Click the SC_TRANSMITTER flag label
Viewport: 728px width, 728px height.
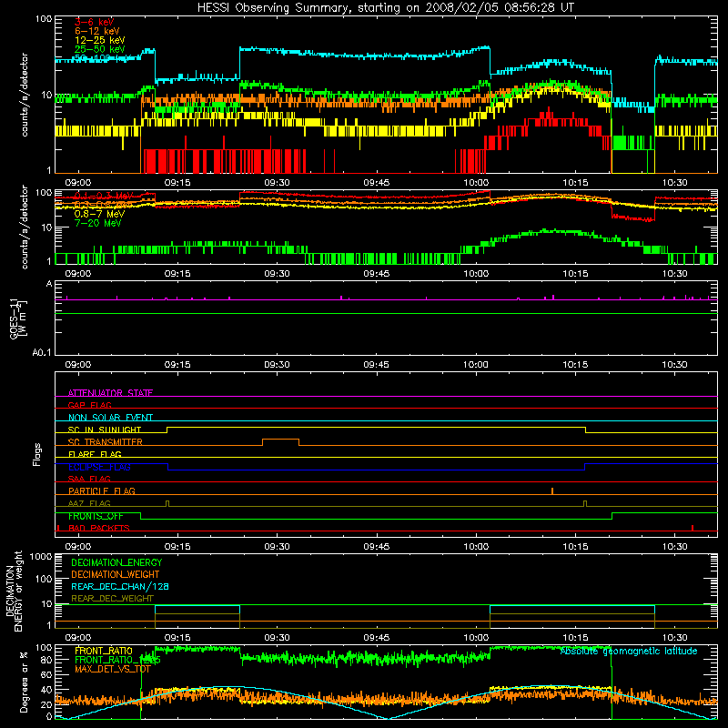coord(106,442)
